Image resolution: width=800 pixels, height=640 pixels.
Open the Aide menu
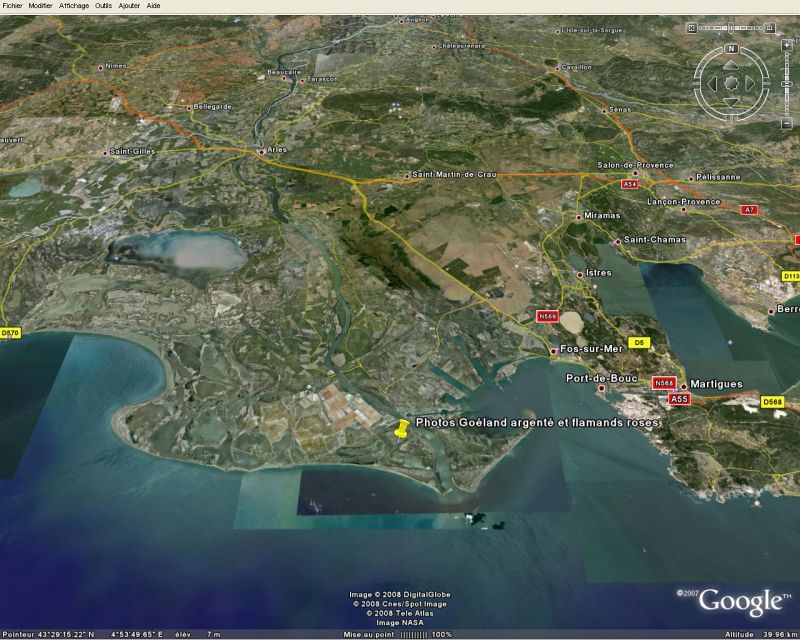[153, 6]
